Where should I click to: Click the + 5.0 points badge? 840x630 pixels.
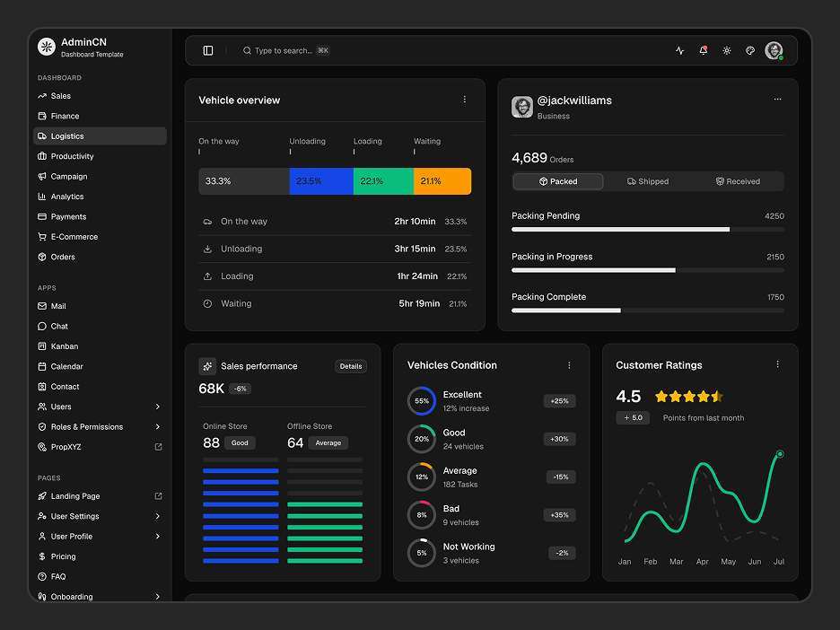pyautogui.click(x=633, y=417)
